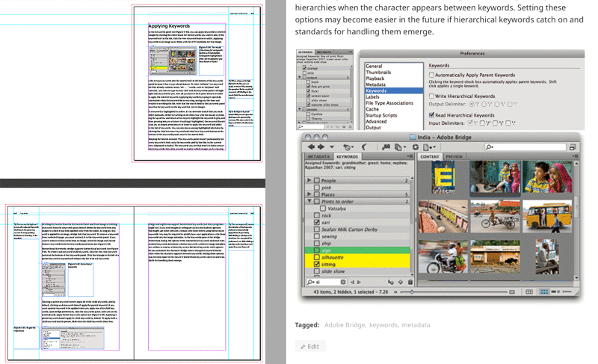
Task: Select the view content as details icon
Action: (x=556, y=292)
